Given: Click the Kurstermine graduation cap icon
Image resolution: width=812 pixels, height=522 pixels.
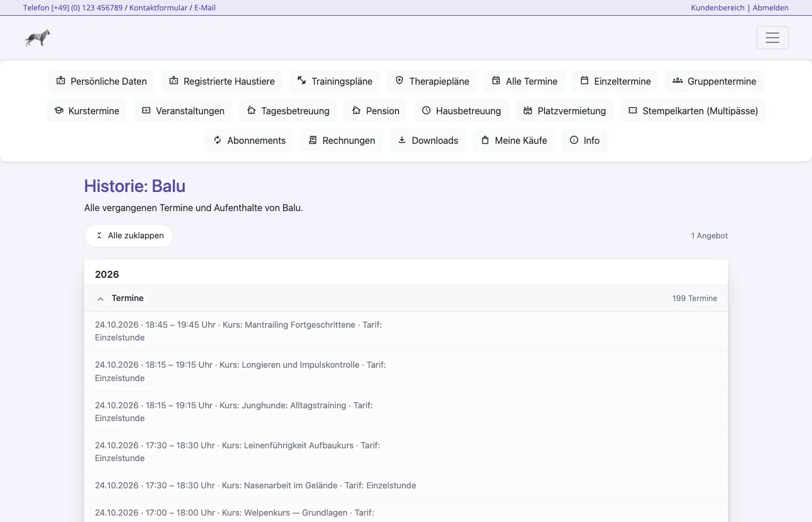Looking at the screenshot, I should [x=59, y=110].
